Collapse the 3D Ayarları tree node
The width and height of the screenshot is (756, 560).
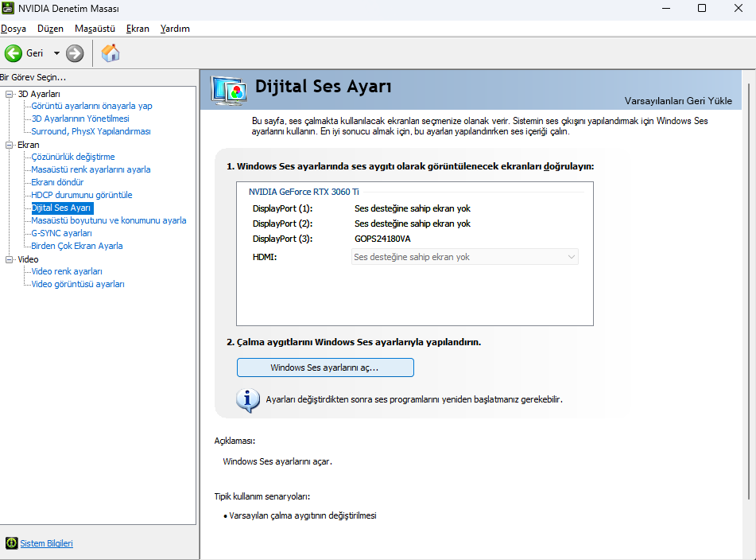click(x=10, y=94)
